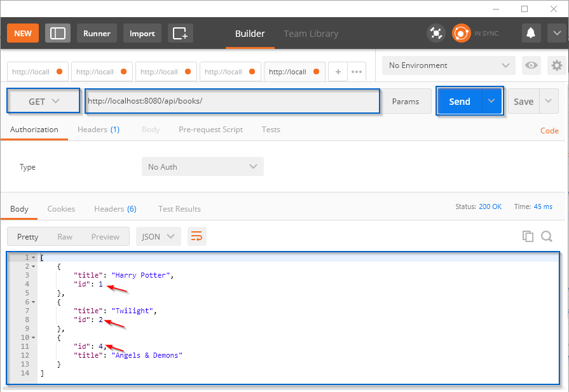
Task: Toggle line wrapping in the response viewer
Action: coord(196,236)
